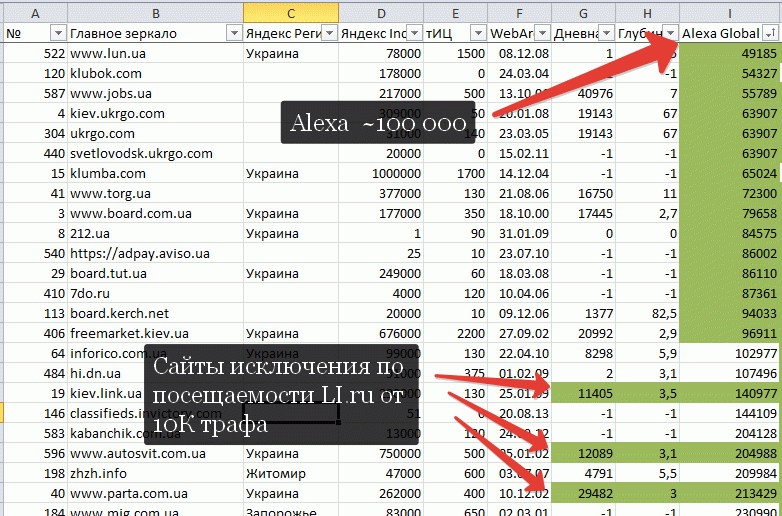The height and width of the screenshot is (516, 782).
Task: Click cell www.jobs.ua
Action: pyautogui.click(x=156, y=93)
